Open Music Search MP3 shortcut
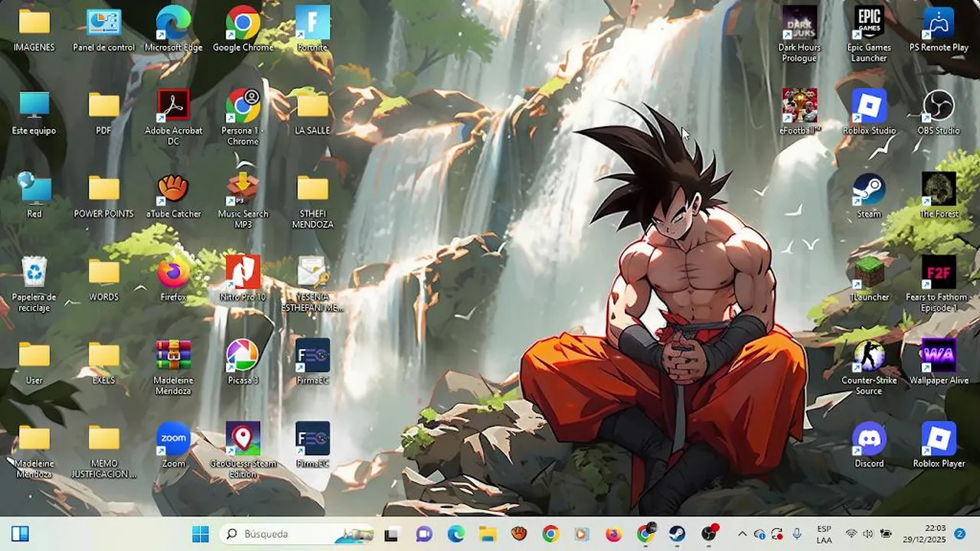This screenshot has width=980, height=551. tap(243, 201)
